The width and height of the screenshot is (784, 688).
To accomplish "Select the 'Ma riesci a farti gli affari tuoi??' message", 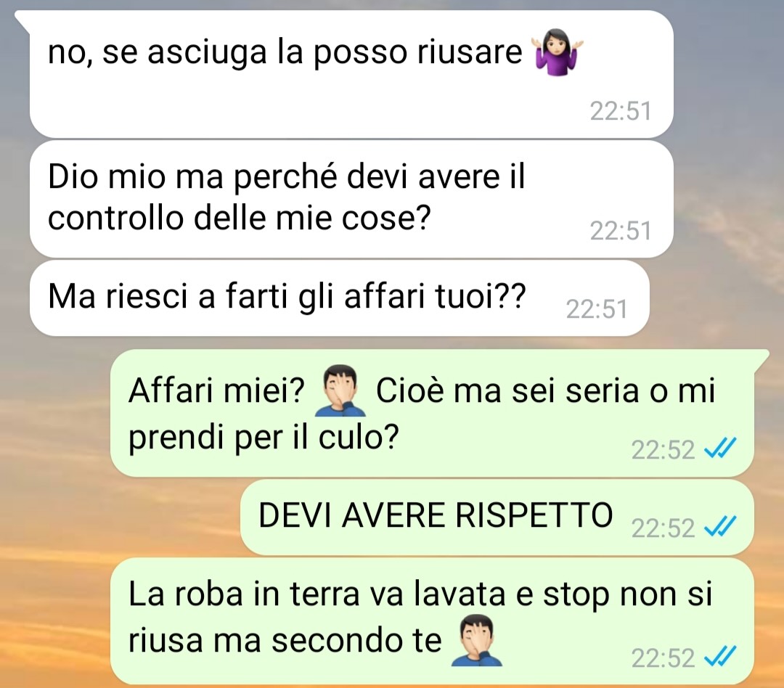I will click(340, 298).
